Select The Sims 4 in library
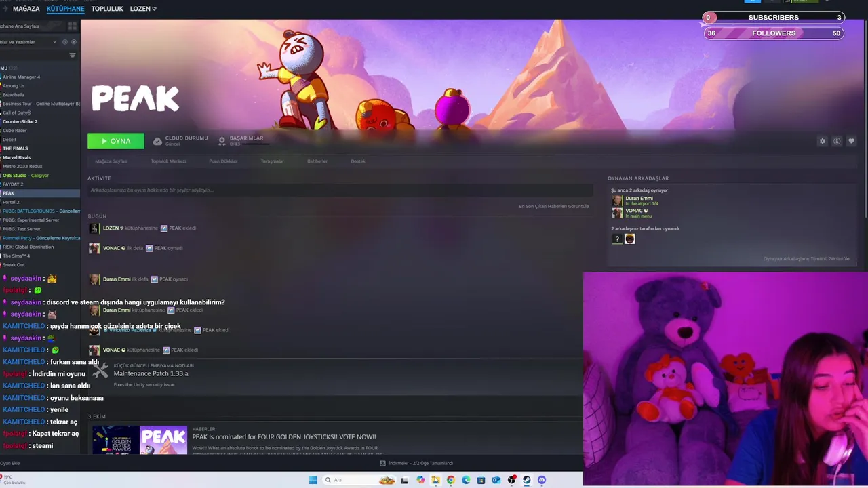 pos(16,256)
